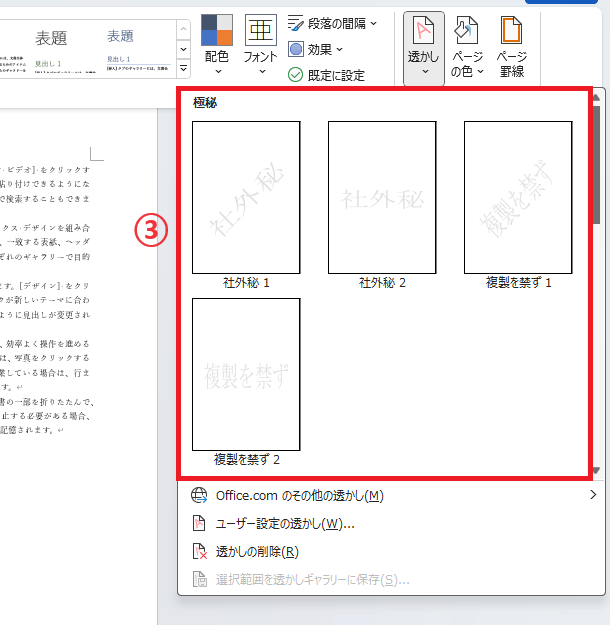Click the custom watermark page icon
This screenshot has height=625, width=610.
199,523
